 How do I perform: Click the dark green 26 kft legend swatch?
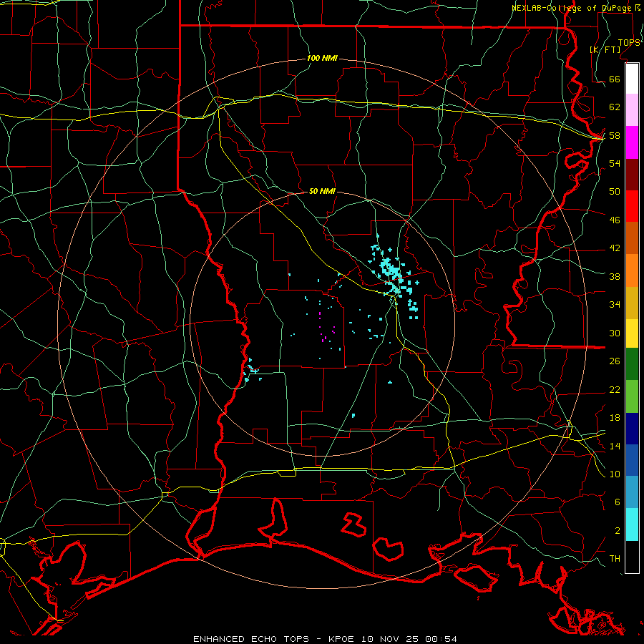tap(632, 364)
